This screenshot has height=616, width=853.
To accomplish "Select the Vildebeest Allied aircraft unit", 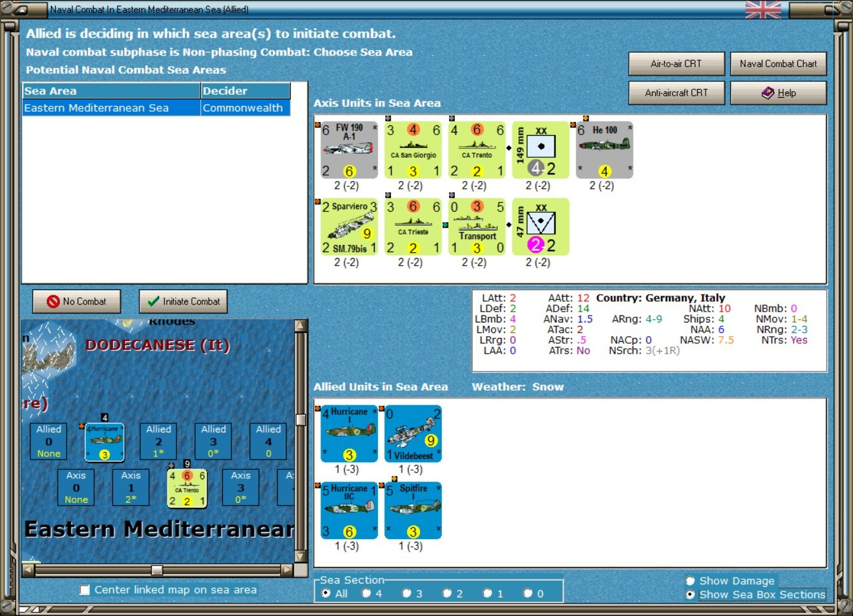I will 414,434.
